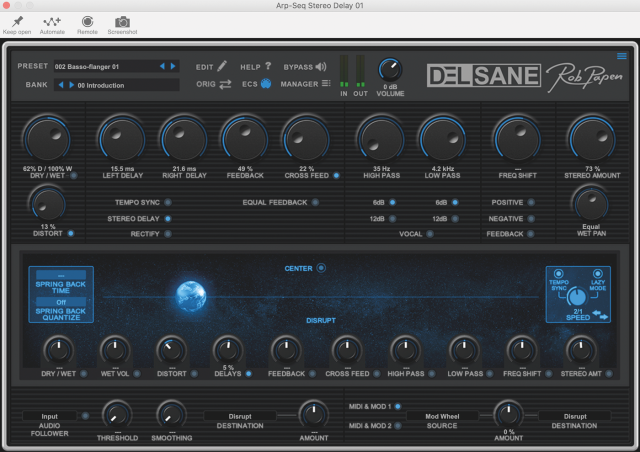Image resolution: width=640 pixels, height=452 pixels.
Task: Click speed direction arrows icon
Action: pos(600,314)
